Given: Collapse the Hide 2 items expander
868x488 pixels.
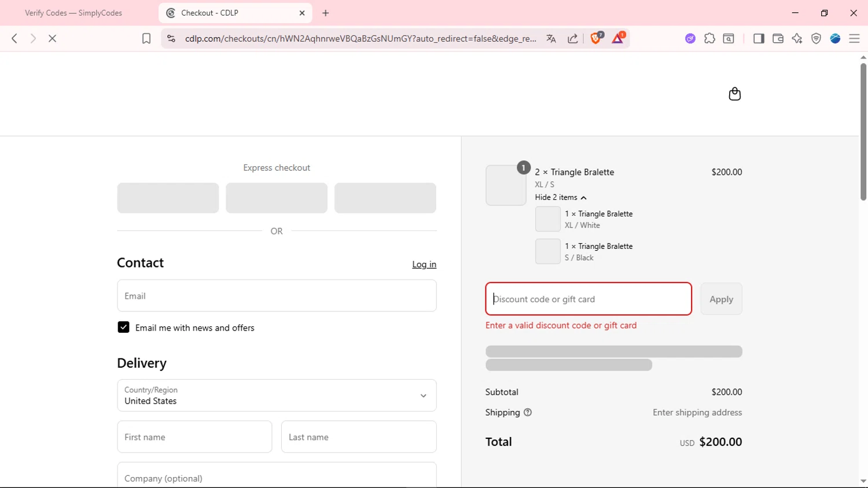Looking at the screenshot, I should (x=560, y=197).
